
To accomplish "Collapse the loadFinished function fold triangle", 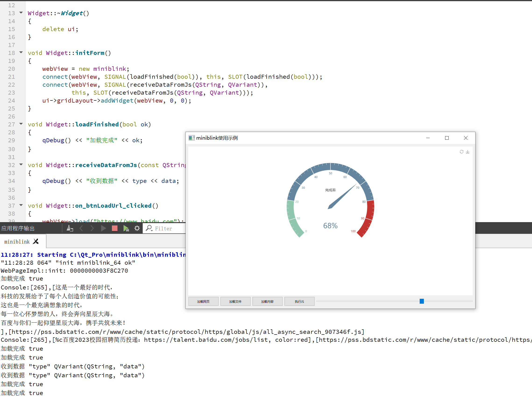I will pos(21,124).
